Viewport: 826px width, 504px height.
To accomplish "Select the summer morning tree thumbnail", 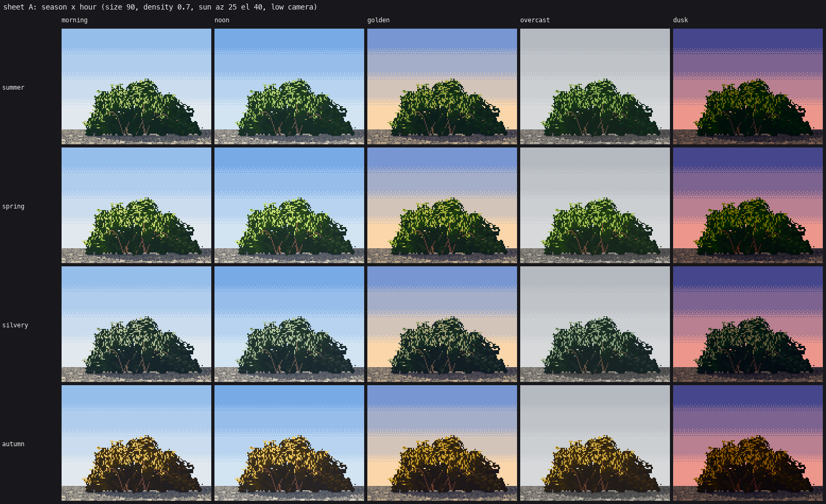I will 136,86.
